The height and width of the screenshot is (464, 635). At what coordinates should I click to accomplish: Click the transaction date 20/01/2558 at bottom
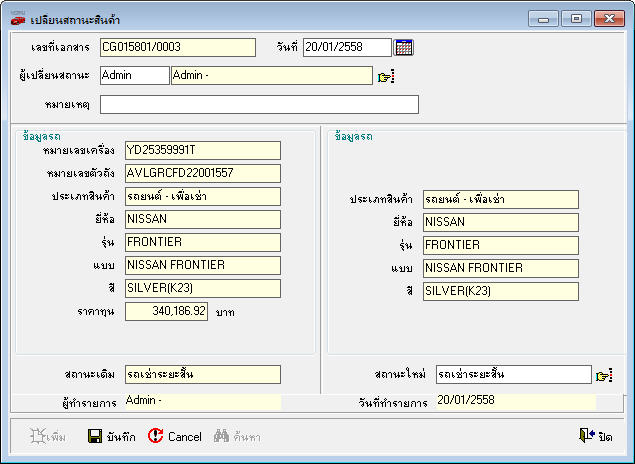click(x=466, y=400)
